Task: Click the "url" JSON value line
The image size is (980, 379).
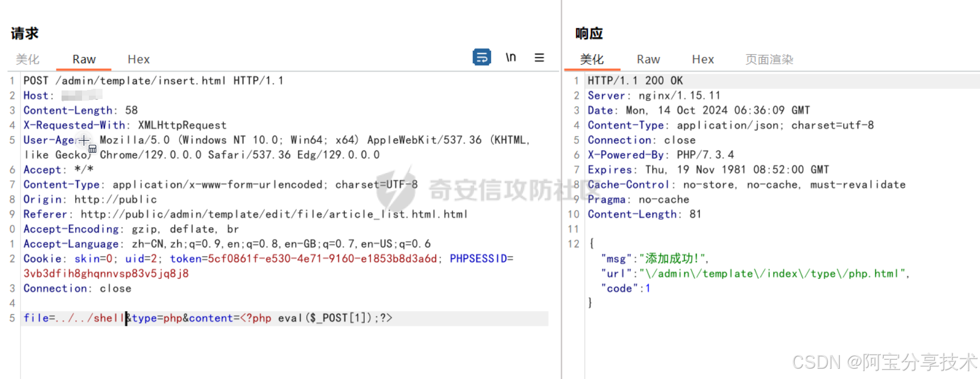Action: coord(756,274)
